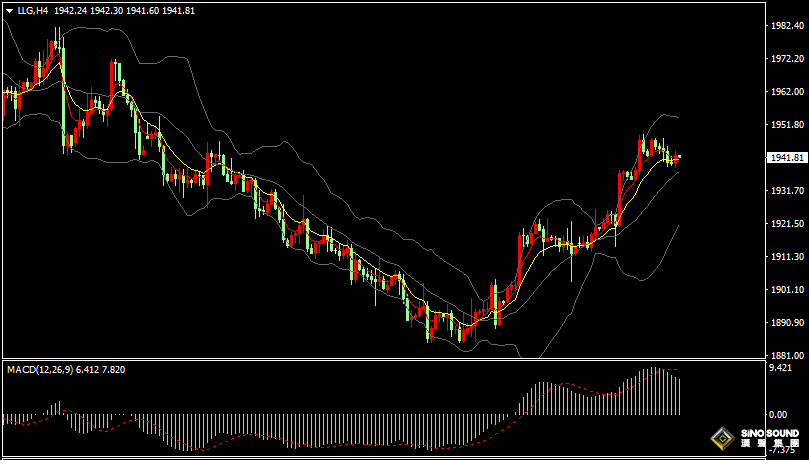This screenshot has width=809, height=460.
Task: Click the 1901.10 price axis label
Action: pyautogui.click(x=785, y=290)
